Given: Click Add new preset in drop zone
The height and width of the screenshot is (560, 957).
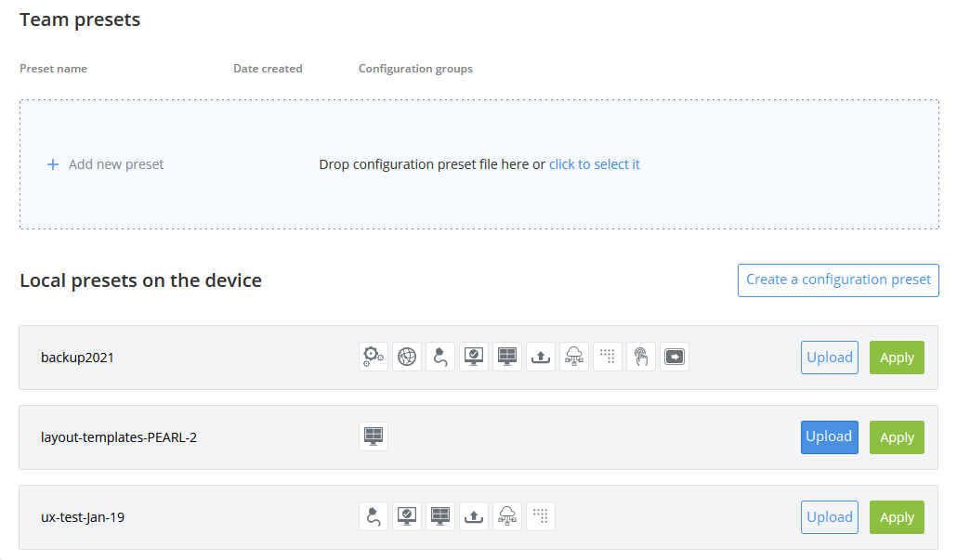Looking at the screenshot, I should [x=106, y=164].
